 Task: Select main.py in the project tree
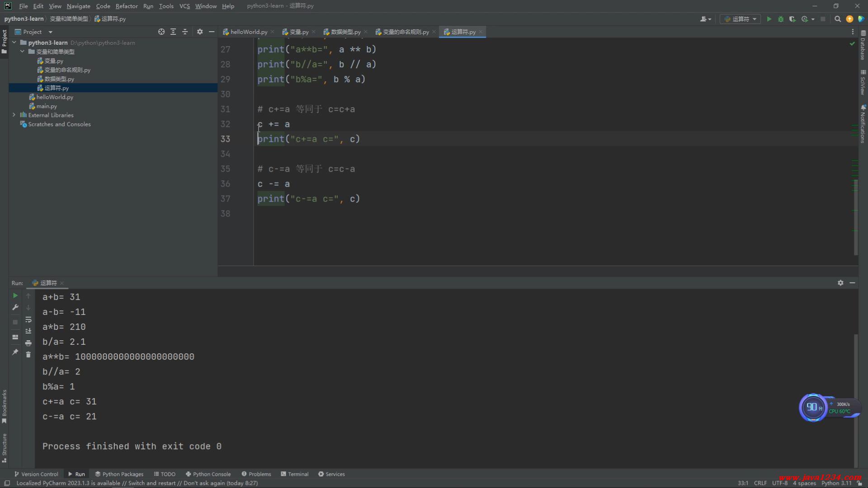(47, 106)
